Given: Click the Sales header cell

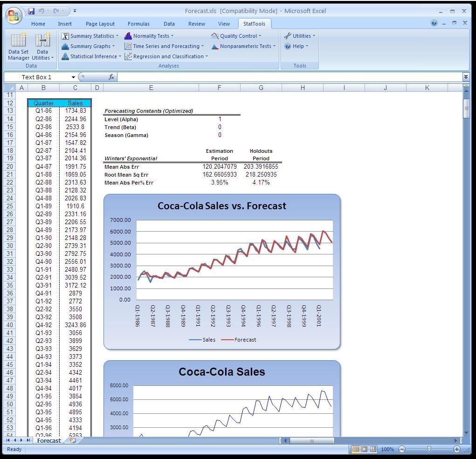Looking at the screenshot, I should [75, 103].
